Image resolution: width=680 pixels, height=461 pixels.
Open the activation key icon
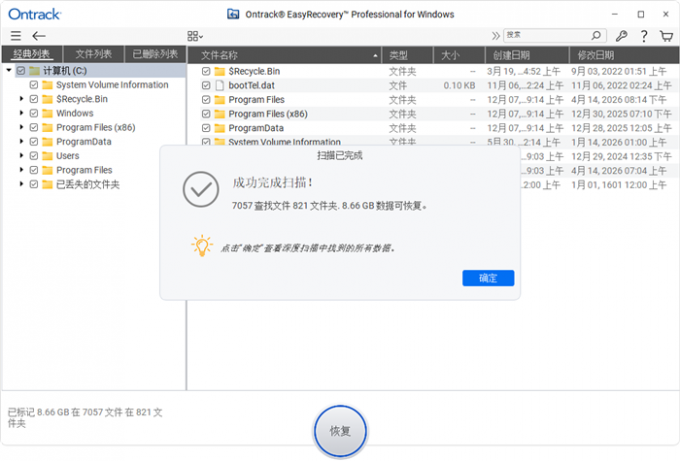pos(621,36)
